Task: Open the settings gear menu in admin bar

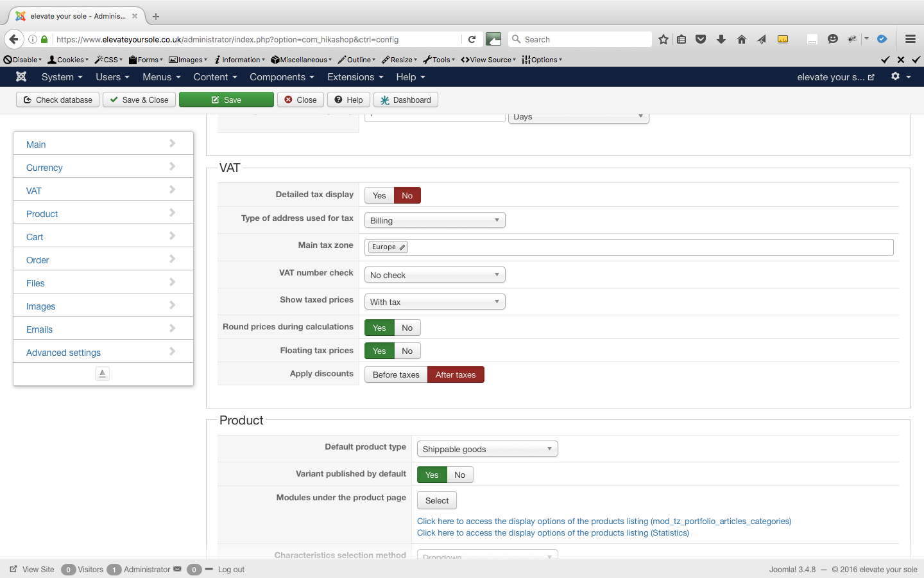Action: (x=901, y=76)
